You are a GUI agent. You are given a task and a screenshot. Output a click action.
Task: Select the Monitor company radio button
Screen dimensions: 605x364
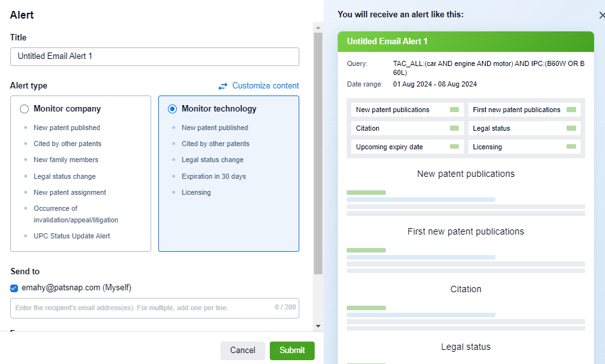coord(24,109)
